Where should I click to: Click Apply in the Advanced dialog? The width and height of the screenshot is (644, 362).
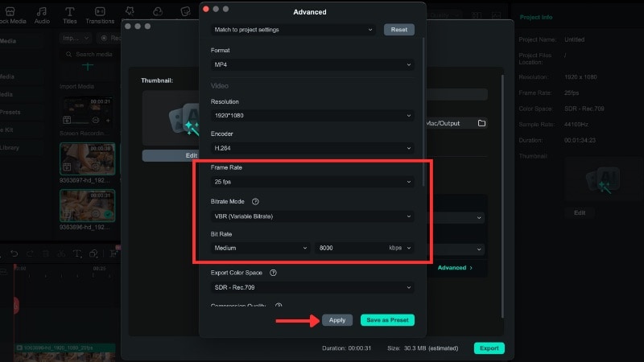point(337,320)
